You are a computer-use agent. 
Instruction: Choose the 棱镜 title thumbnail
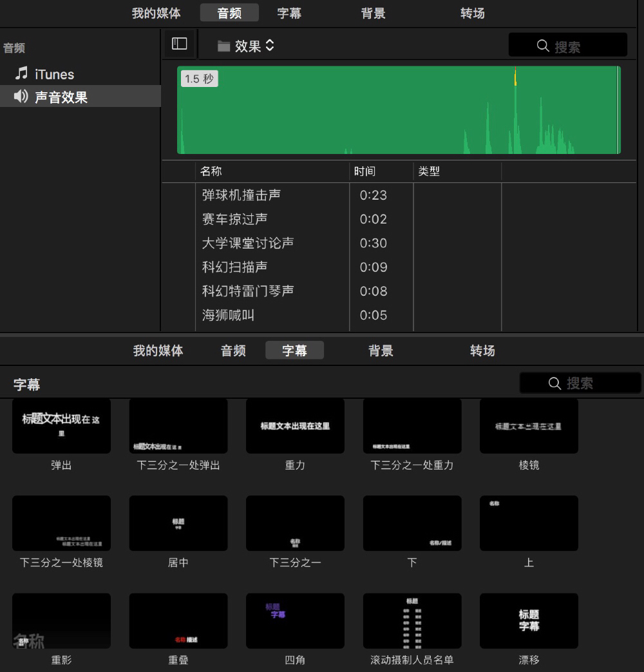529,426
